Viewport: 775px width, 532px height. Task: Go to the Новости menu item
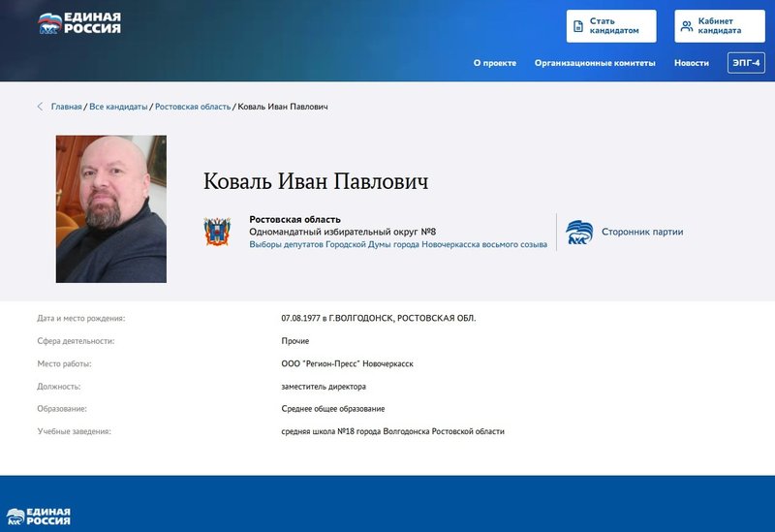[691, 63]
